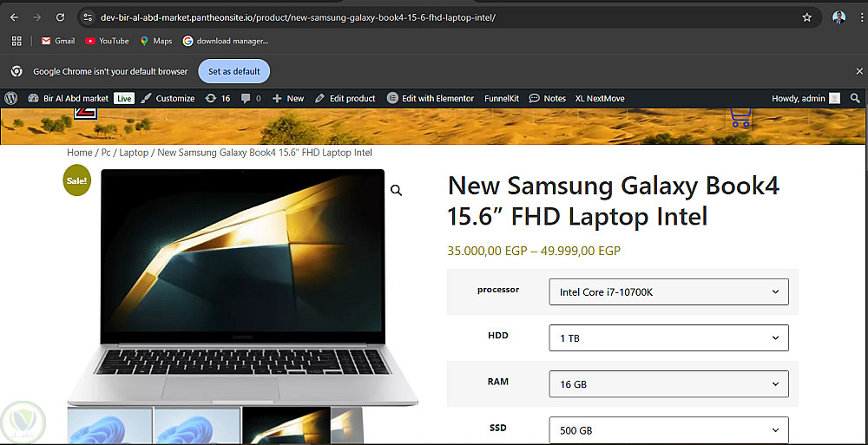The image size is (868, 445).
Task: Open XL NextMove menu
Action: point(600,99)
